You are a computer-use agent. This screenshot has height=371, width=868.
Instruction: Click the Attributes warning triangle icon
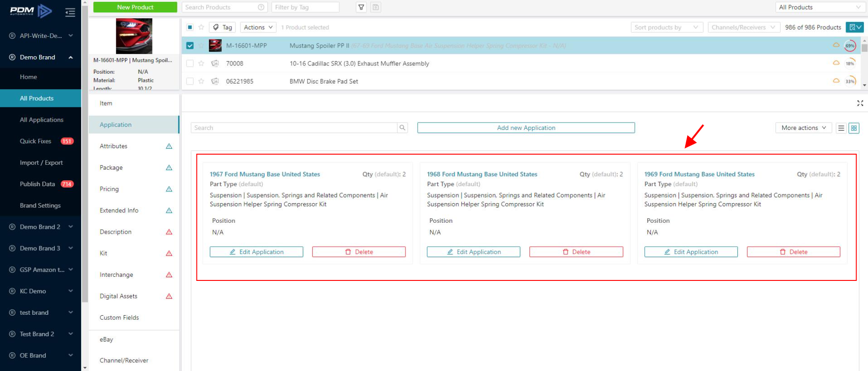click(169, 146)
